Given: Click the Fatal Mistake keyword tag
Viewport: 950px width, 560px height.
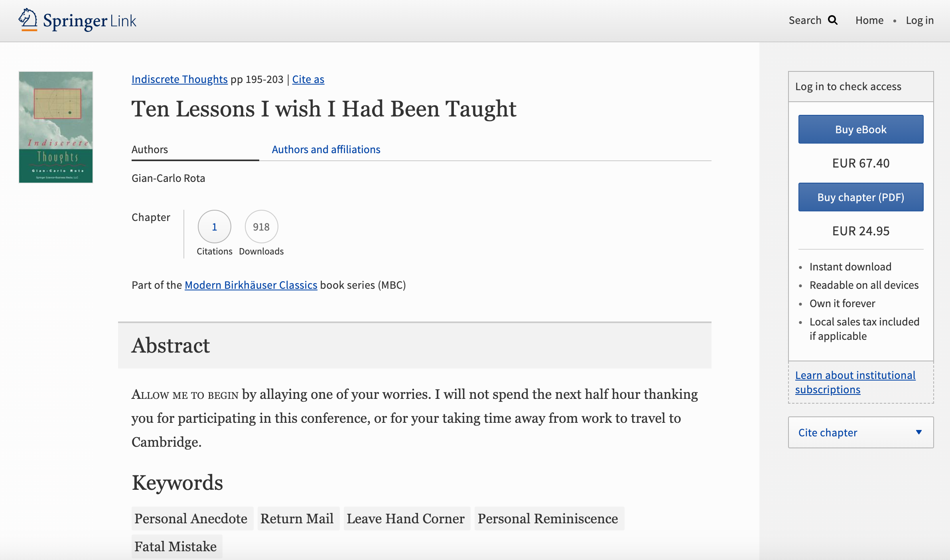Looking at the screenshot, I should [x=176, y=546].
